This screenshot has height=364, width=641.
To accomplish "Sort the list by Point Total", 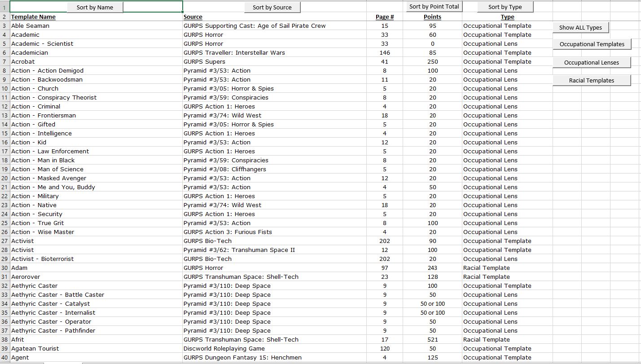I will point(434,7).
